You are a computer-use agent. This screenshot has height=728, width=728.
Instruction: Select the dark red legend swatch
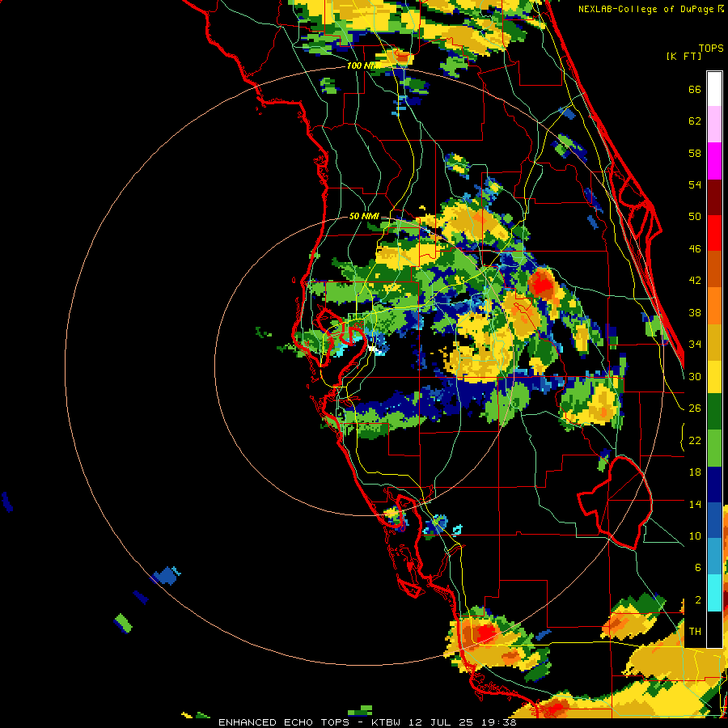[714, 197]
